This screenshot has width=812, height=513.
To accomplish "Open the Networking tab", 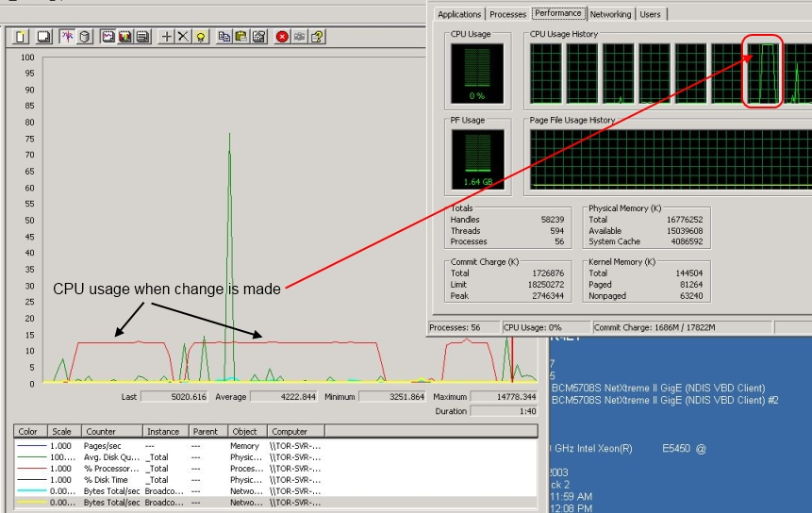I will [610, 14].
